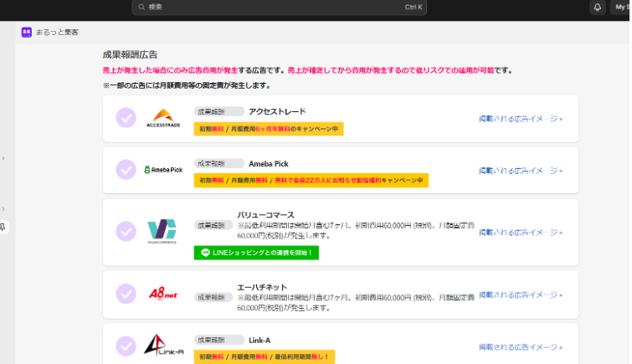Click 成果報酬 tag on バリューコマース row

pos(213,225)
